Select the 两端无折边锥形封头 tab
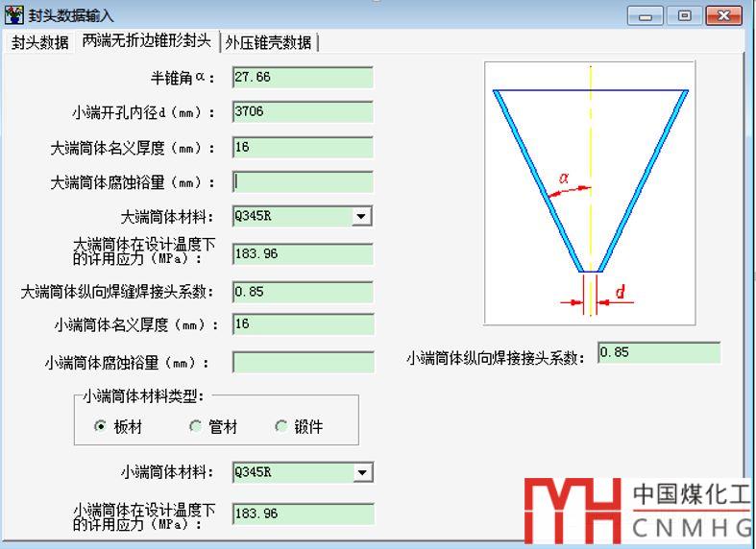Image resolution: width=756 pixels, height=549 pixels. click(147, 41)
